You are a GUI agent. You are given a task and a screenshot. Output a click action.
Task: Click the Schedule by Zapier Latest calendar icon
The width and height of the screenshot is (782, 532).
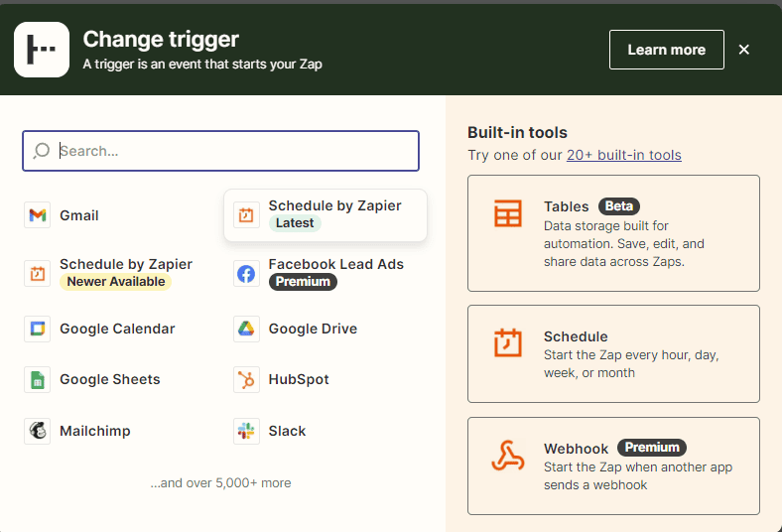tap(246, 215)
